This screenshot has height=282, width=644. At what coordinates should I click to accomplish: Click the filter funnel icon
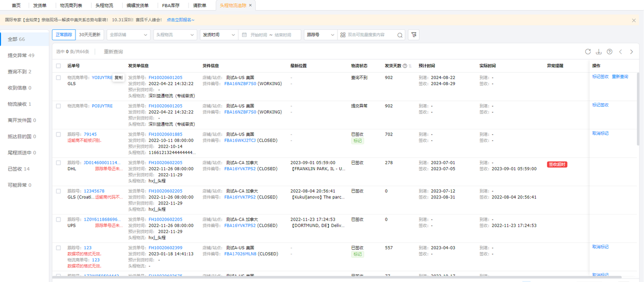pos(414,35)
